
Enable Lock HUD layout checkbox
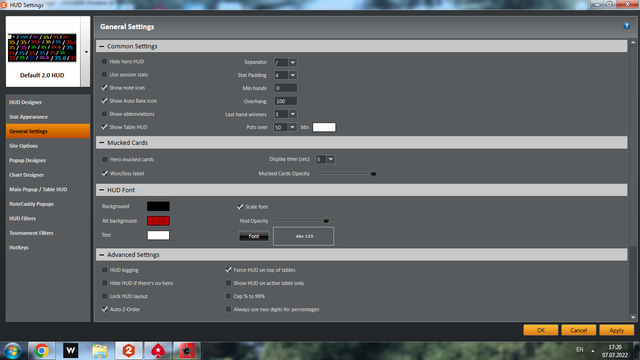[x=104, y=296]
